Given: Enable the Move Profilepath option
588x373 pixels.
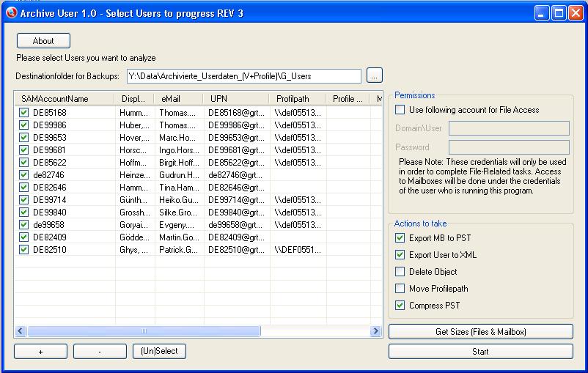Looking at the screenshot, I should click(x=400, y=289).
